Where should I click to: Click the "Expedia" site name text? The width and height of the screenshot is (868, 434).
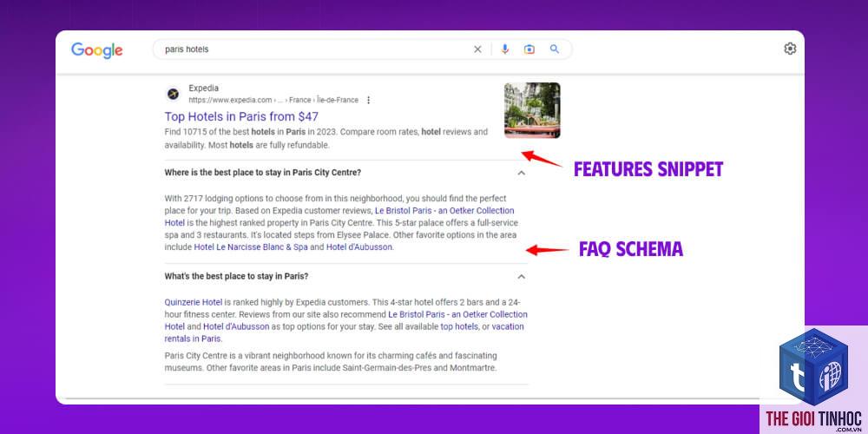[x=204, y=88]
